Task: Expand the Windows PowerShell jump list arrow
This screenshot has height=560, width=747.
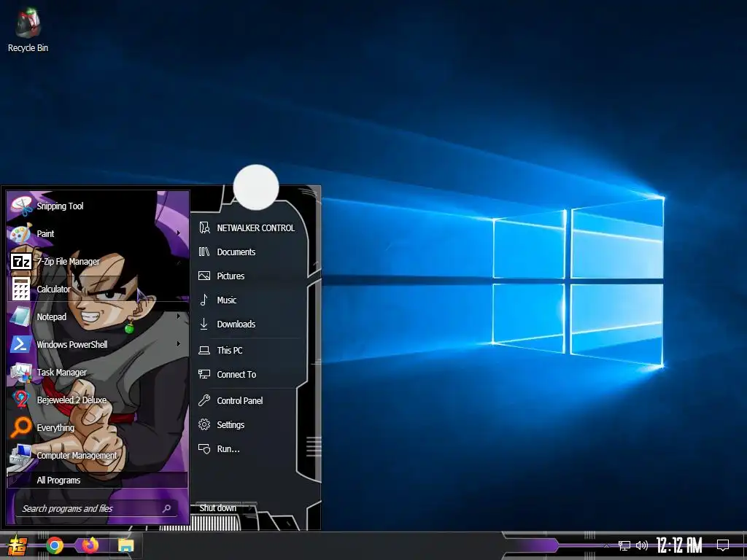Action: 179,343
